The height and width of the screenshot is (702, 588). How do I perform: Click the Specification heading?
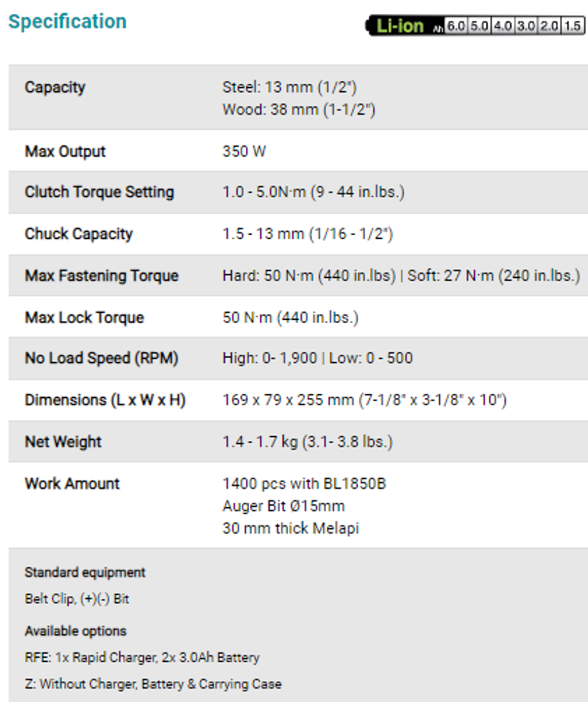pyautogui.click(x=68, y=21)
